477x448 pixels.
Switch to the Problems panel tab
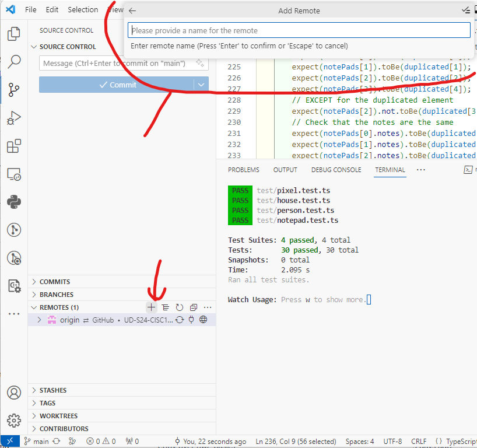click(243, 170)
